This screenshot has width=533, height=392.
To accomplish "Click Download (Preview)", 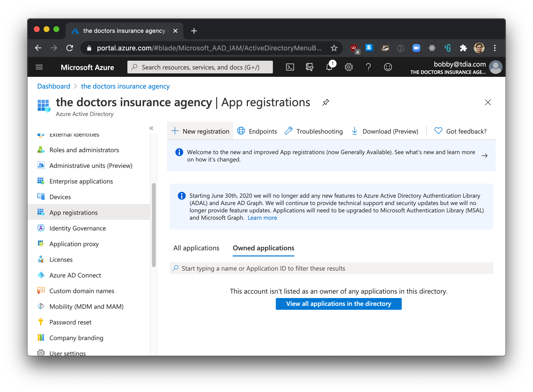I will click(x=385, y=131).
